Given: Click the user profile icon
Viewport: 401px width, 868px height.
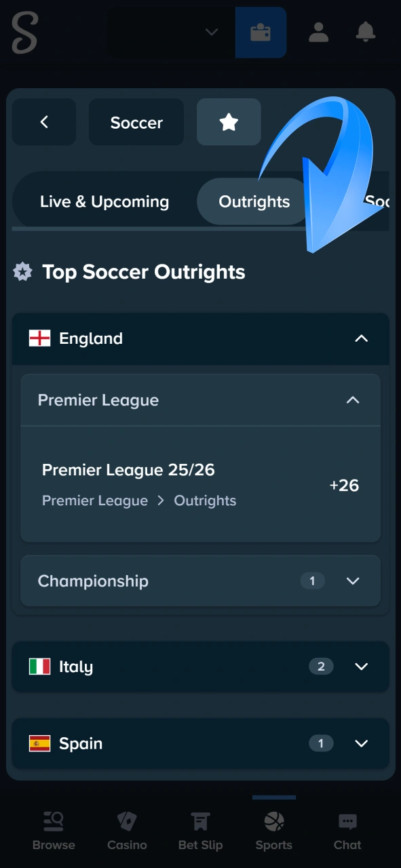Looking at the screenshot, I should coord(318,33).
